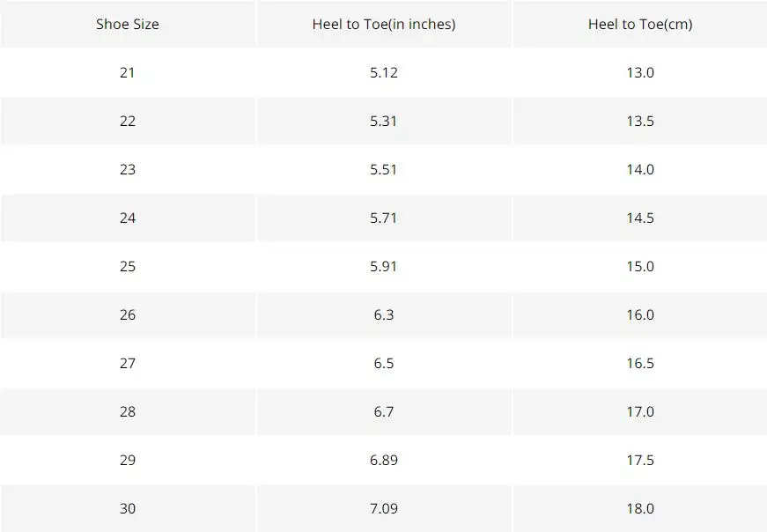Screen dimensions: 767x532
Task: Select shoe size 24 cell
Action: 127,218
